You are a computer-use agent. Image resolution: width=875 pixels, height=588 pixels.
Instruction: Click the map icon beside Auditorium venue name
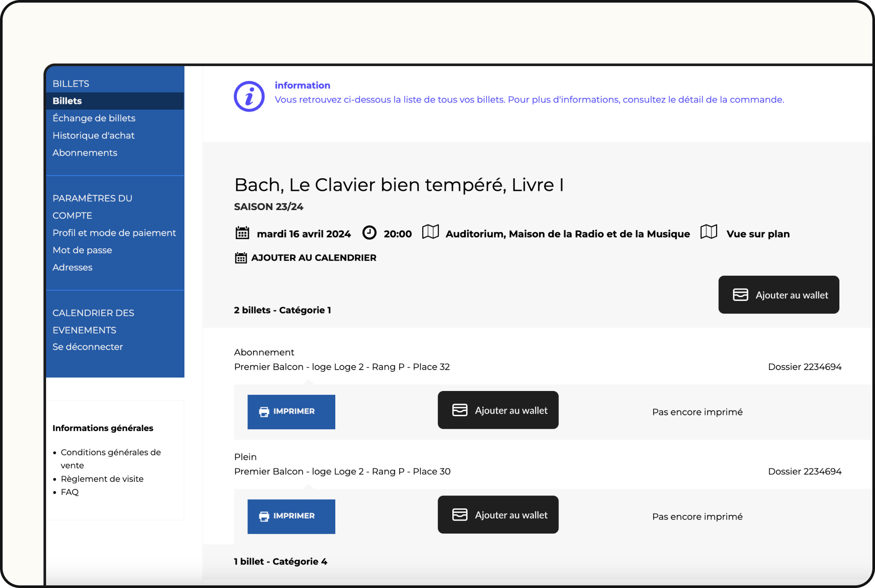[431, 232]
